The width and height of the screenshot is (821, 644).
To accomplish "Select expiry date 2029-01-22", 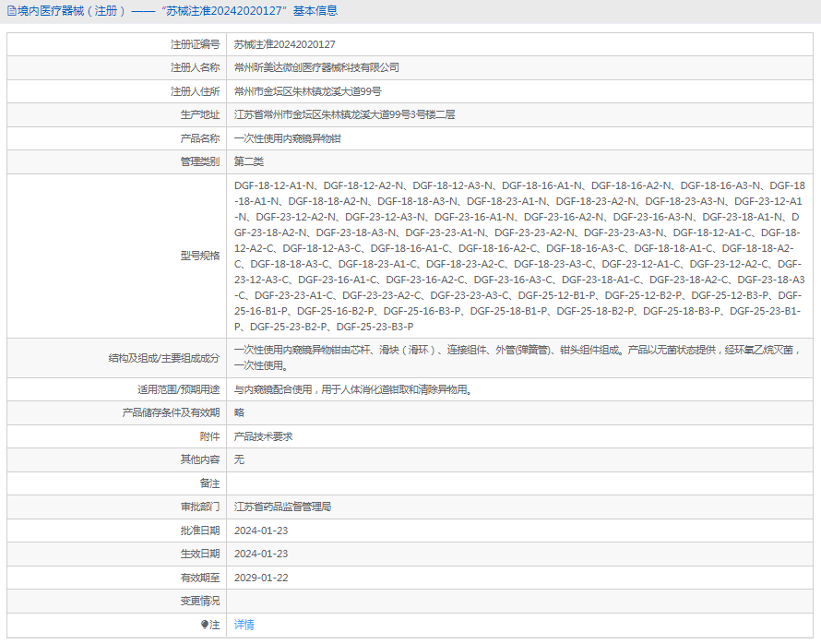I will pyautogui.click(x=261, y=578).
